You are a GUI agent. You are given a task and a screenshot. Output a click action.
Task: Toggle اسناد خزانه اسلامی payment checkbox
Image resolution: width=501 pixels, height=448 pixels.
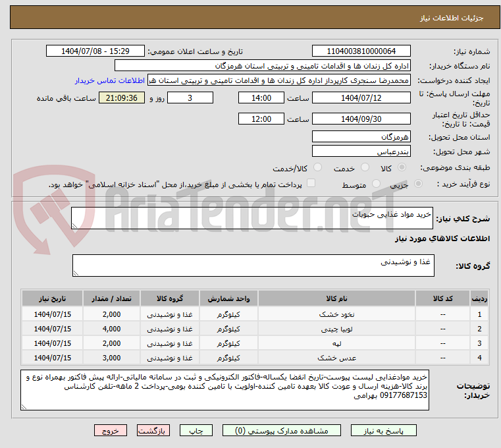pos(311,183)
